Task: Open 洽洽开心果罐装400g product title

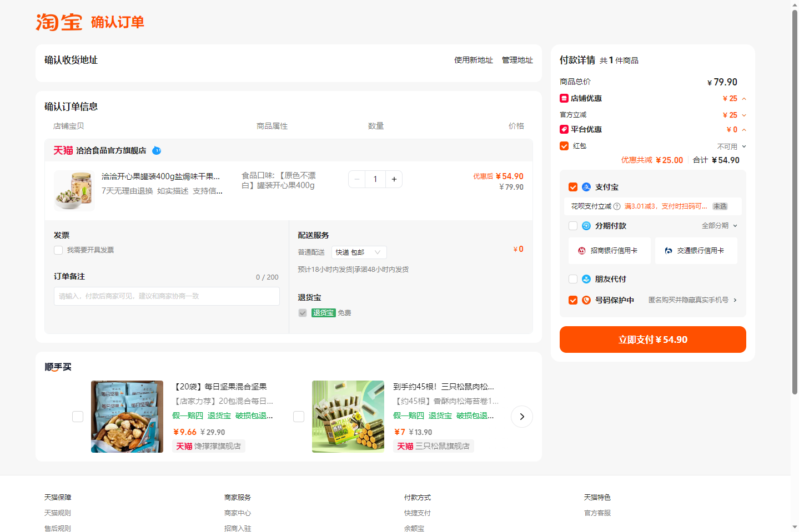Action: coord(161,176)
